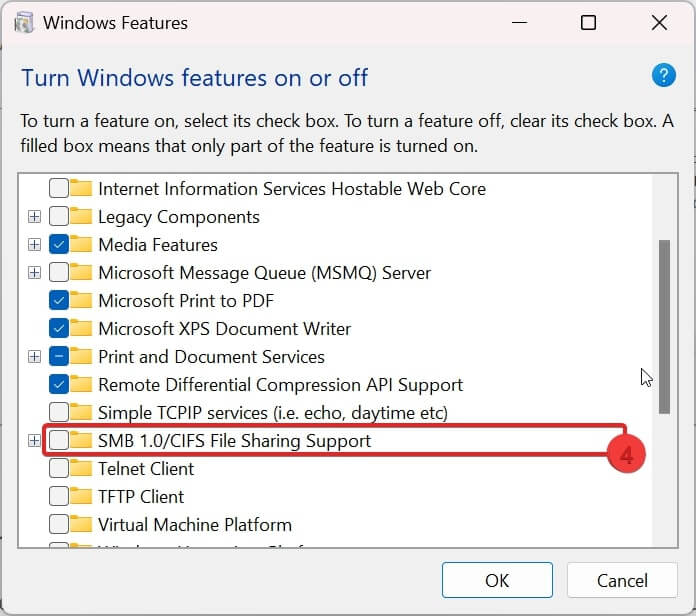Click the Cancel button
Screen dimensions: 696x616
point(622,580)
